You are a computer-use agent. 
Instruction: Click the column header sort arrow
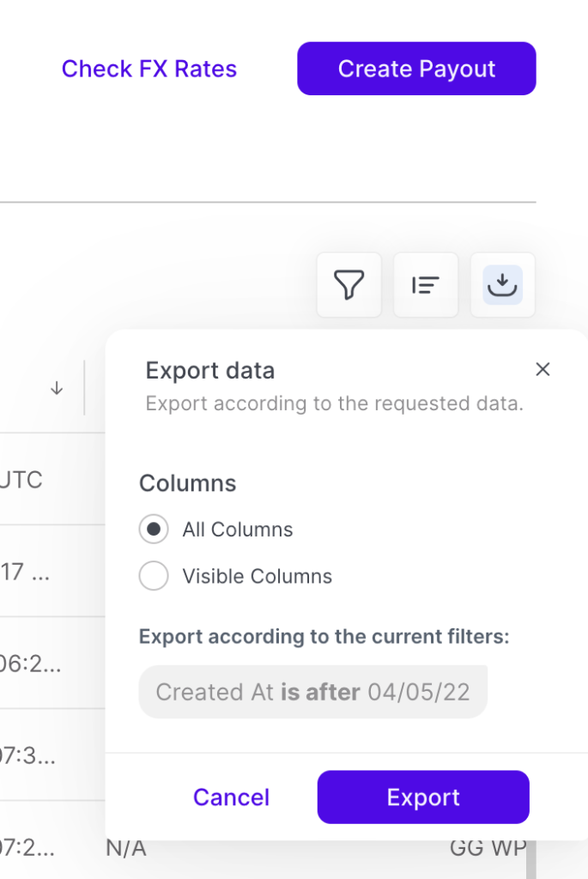[x=57, y=388]
